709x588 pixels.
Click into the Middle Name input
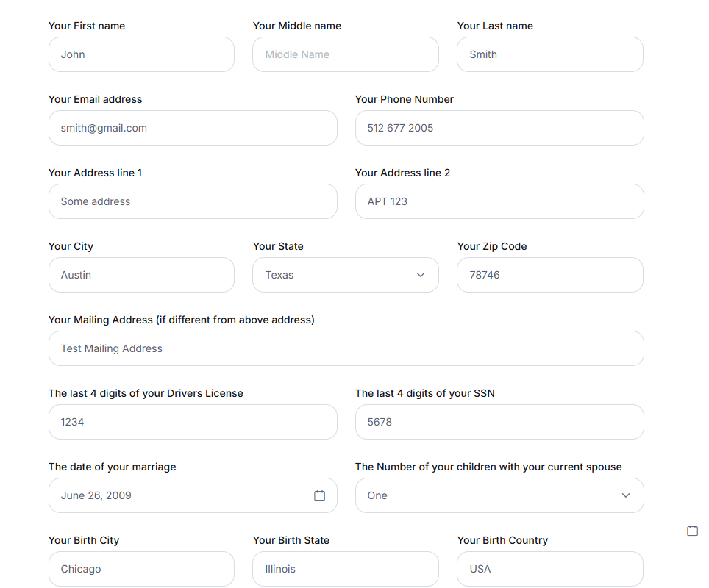[346, 54]
